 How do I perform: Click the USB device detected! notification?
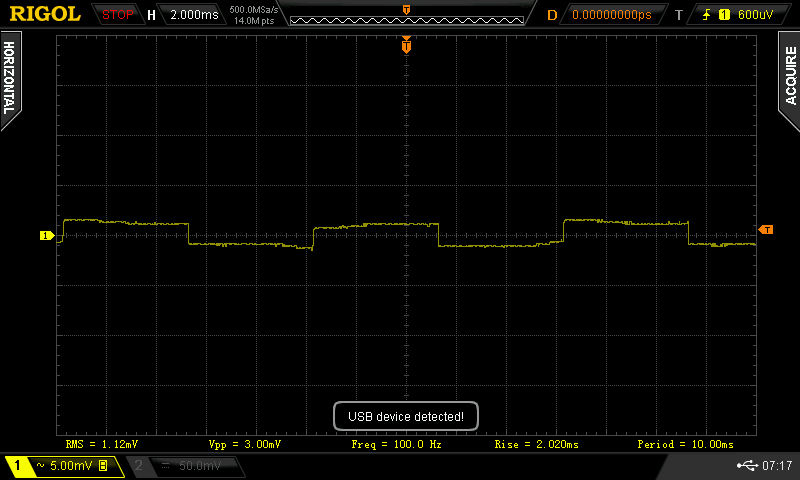click(x=406, y=416)
